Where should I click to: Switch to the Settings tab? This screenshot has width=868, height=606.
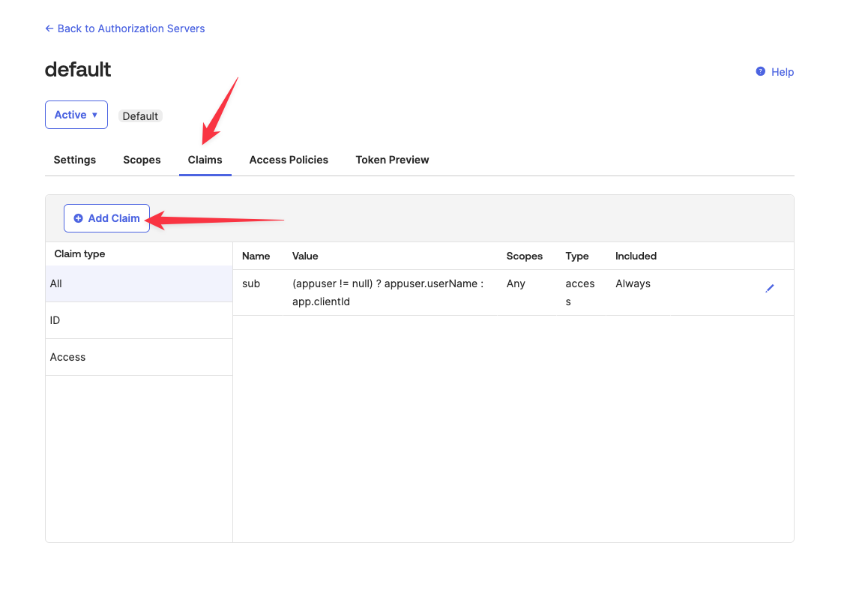point(75,160)
